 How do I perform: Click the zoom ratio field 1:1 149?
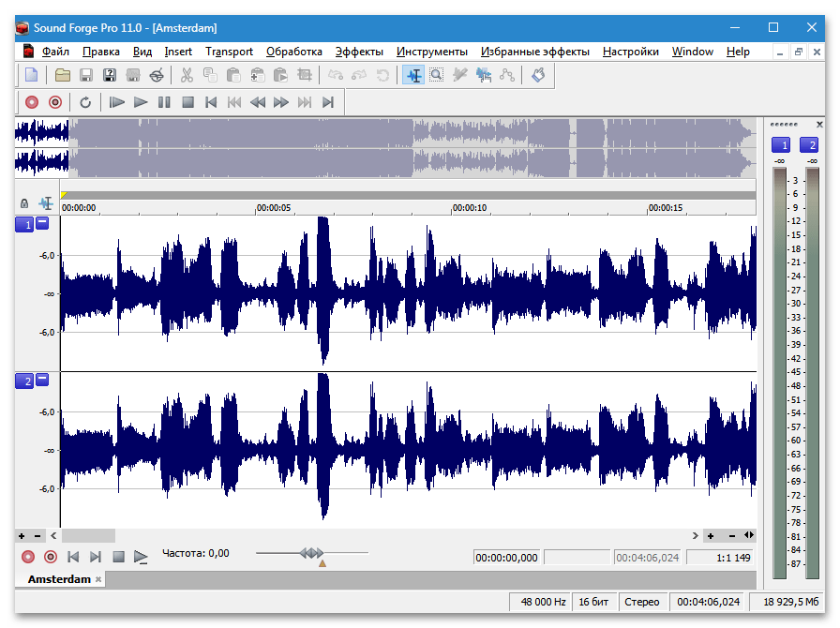(719, 558)
